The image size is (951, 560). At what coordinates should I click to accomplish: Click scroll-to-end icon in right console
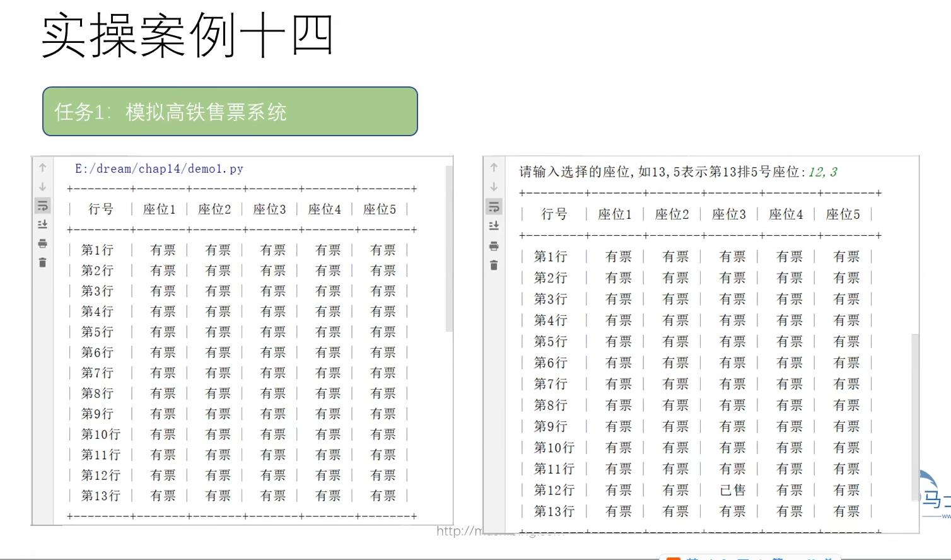[494, 226]
